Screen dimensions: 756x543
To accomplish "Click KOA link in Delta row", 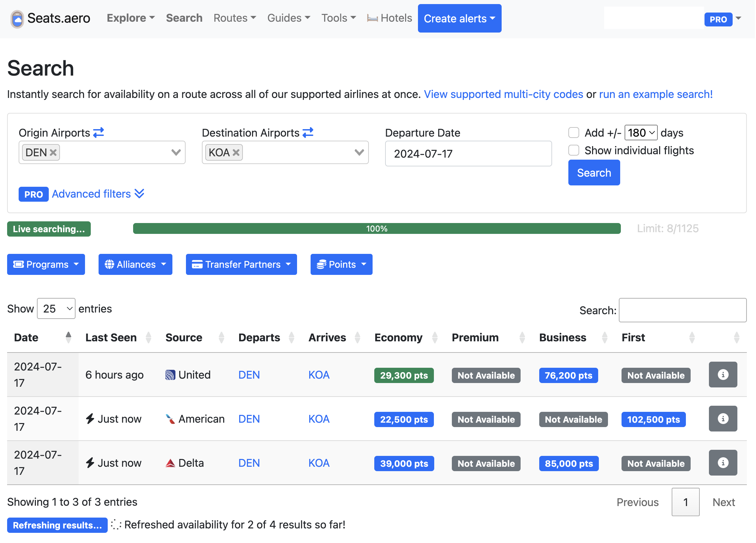I will (319, 463).
